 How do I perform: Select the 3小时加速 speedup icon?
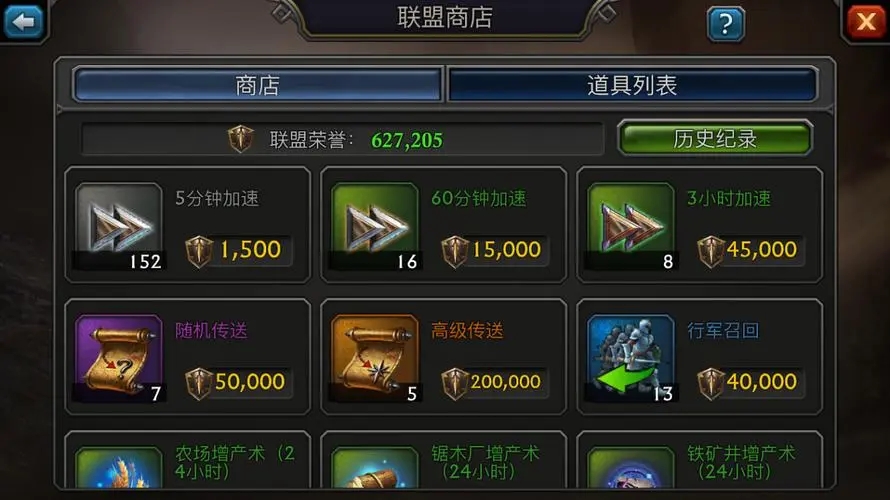point(631,226)
